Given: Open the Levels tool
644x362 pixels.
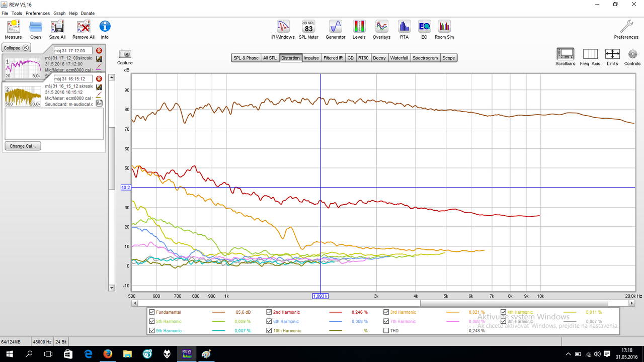Looking at the screenshot, I should [359, 30].
